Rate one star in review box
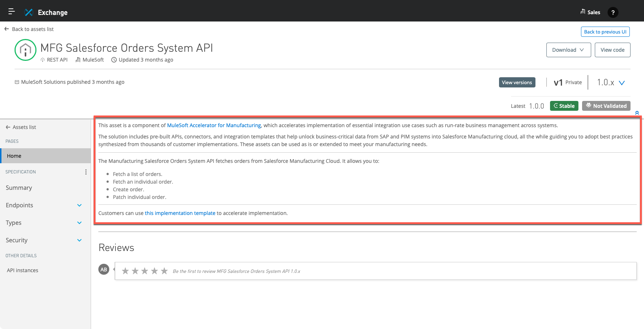The width and height of the screenshot is (644, 329). (x=125, y=271)
